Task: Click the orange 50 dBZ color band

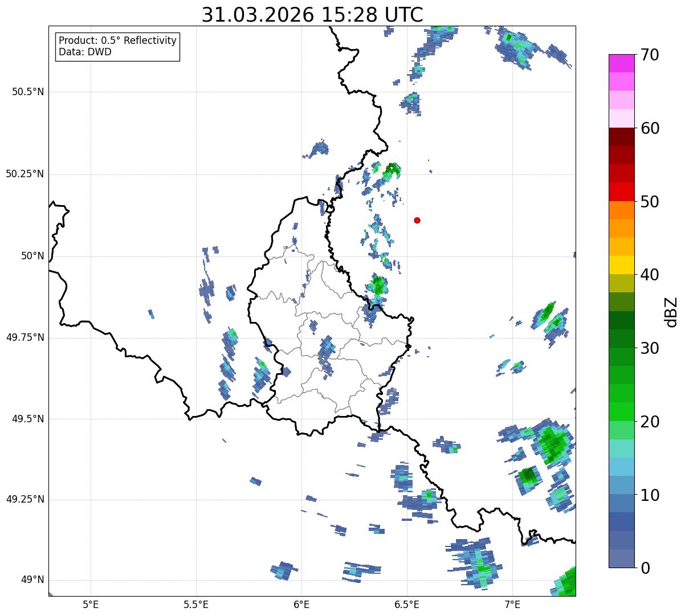Action: pyautogui.click(x=621, y=210)
